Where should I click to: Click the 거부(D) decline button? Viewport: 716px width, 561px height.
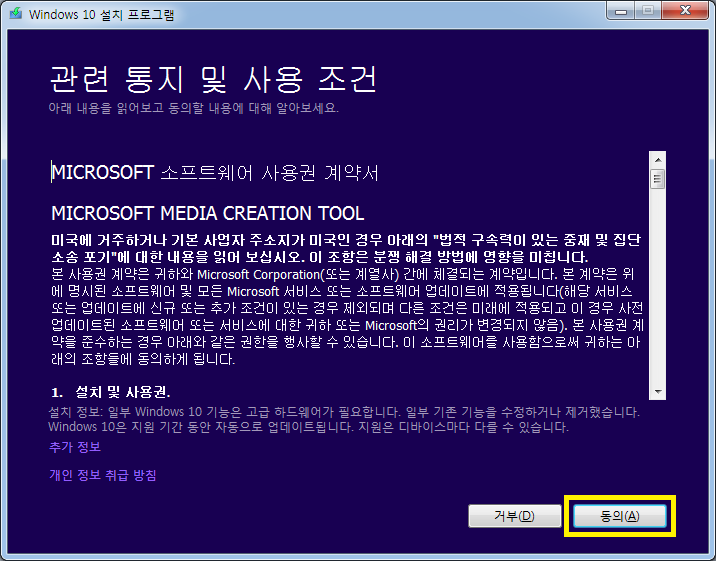tap(515, 516)
